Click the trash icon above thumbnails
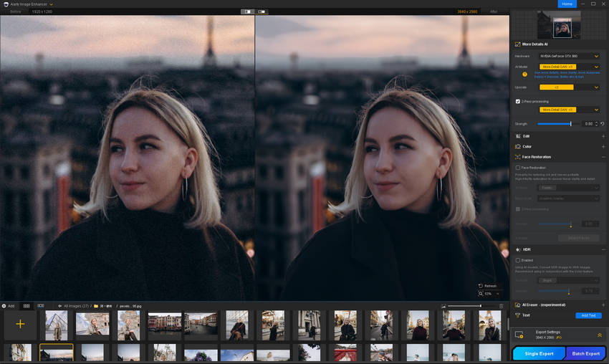 click(x=501, y=306)
